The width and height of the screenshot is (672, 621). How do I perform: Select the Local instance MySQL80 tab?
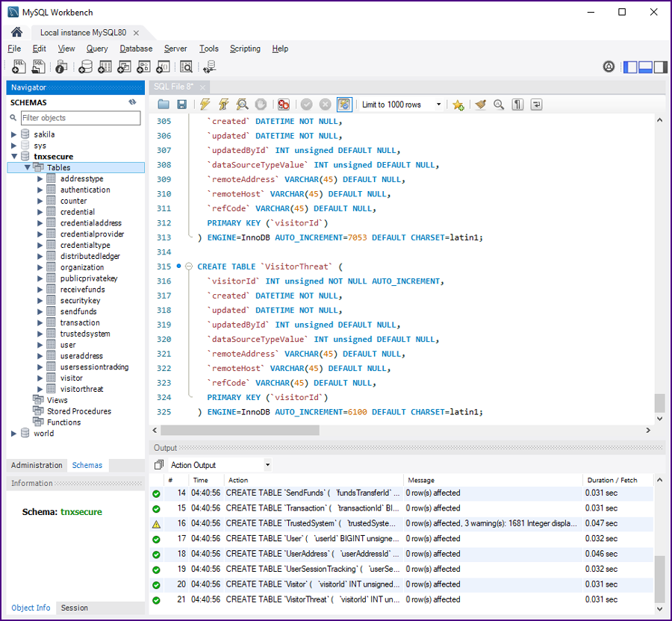pos(83,33)
